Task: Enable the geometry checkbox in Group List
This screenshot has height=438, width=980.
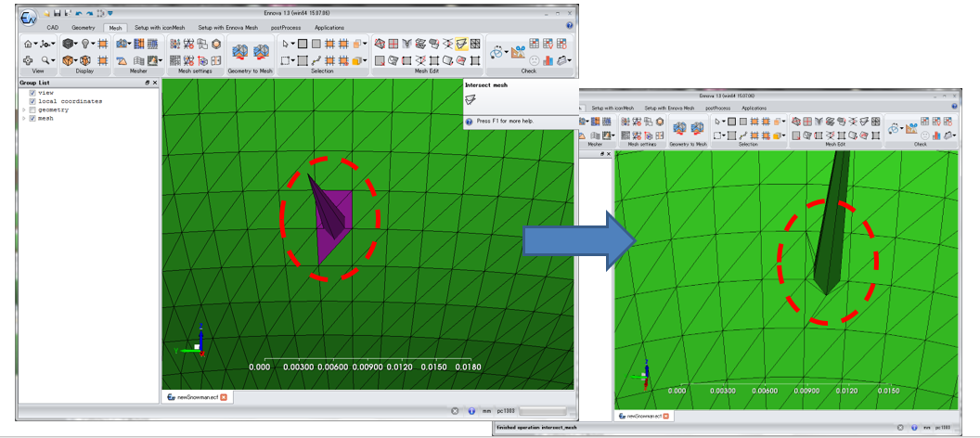Action: 32,109
